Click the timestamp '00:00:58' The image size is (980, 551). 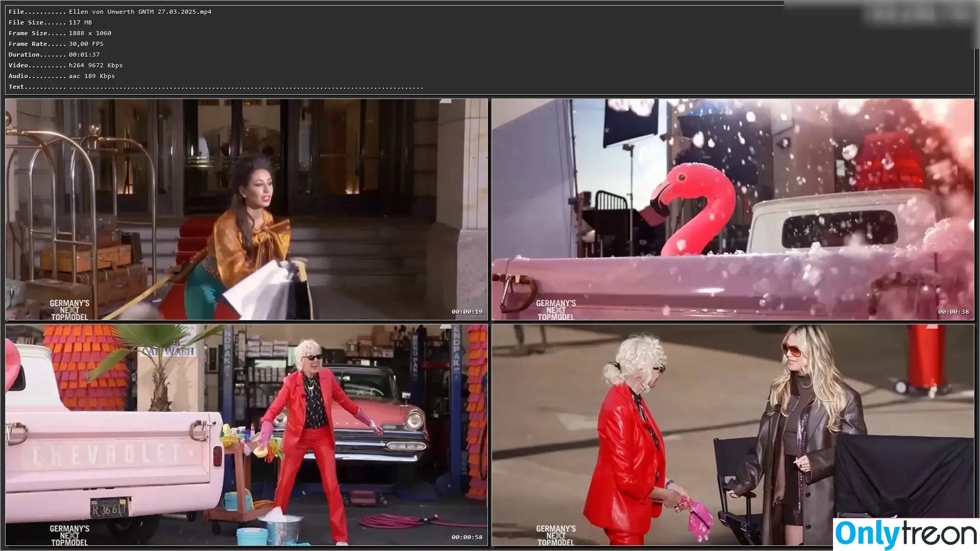click(x=467, y=537)
